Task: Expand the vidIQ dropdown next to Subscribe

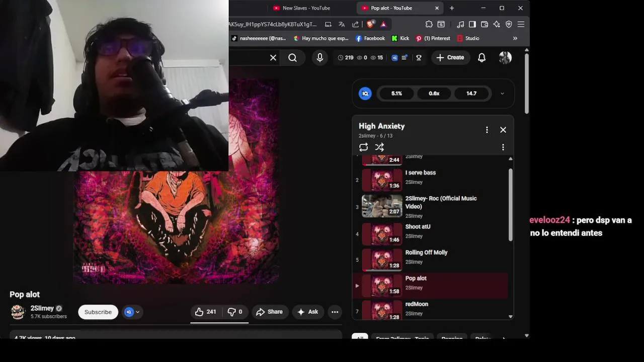Action: click(132, 312)
